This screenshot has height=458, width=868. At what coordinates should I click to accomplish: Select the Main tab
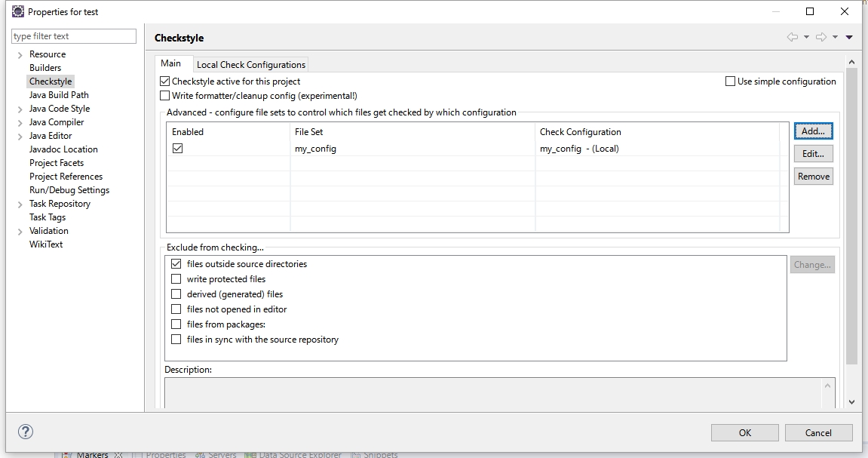[x=172, y=64]
